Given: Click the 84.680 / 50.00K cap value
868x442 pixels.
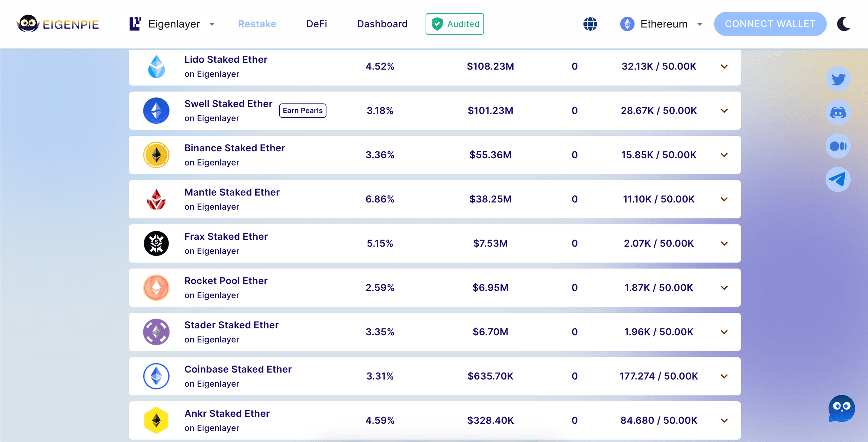Looking at the screenshot, I should [x=659, y=421].
